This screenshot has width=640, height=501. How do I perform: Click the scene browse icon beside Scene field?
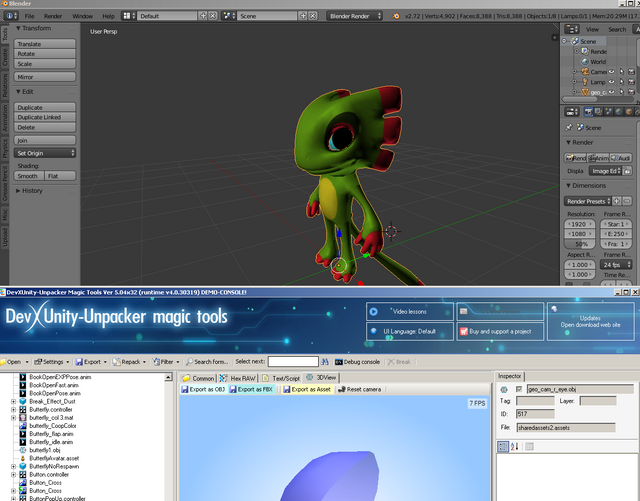coord(229,16)
